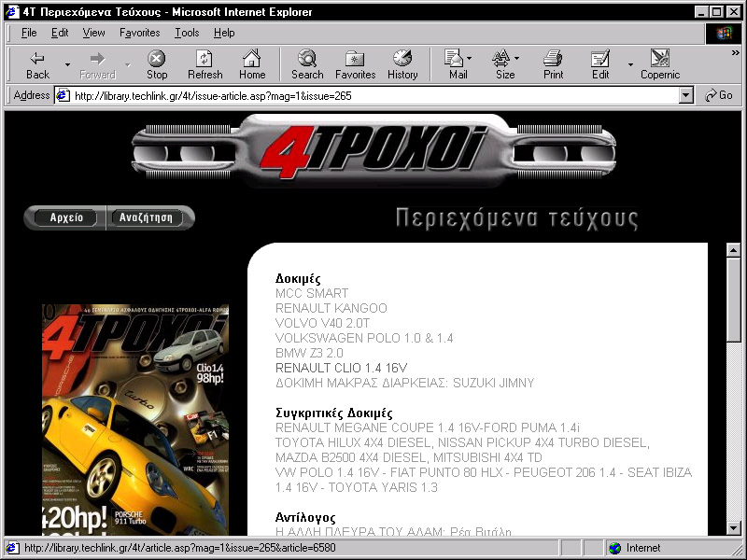Open the Forward button history dropdown

pos(127,65)
